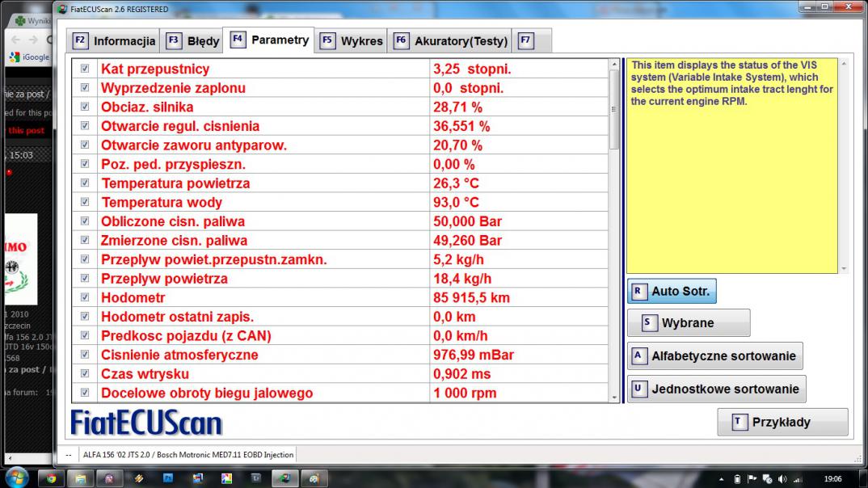Select Czas wtrysku value 0,902 ms
The width and height of the screenshot is (868, 488).
point(461,374)
